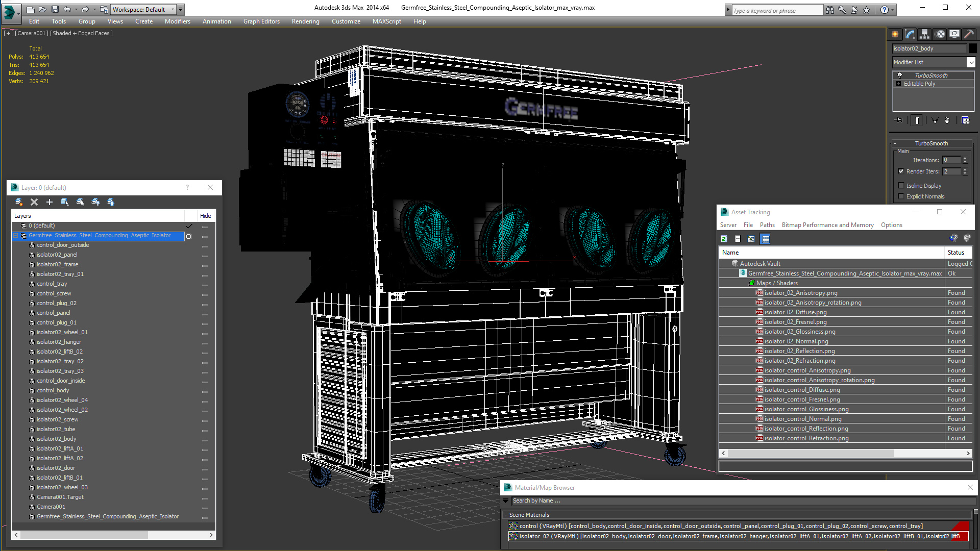This screenshot has width=980, height=551.
Task: Open the Hierarchy command panel tab
Action: coord(925,34)
